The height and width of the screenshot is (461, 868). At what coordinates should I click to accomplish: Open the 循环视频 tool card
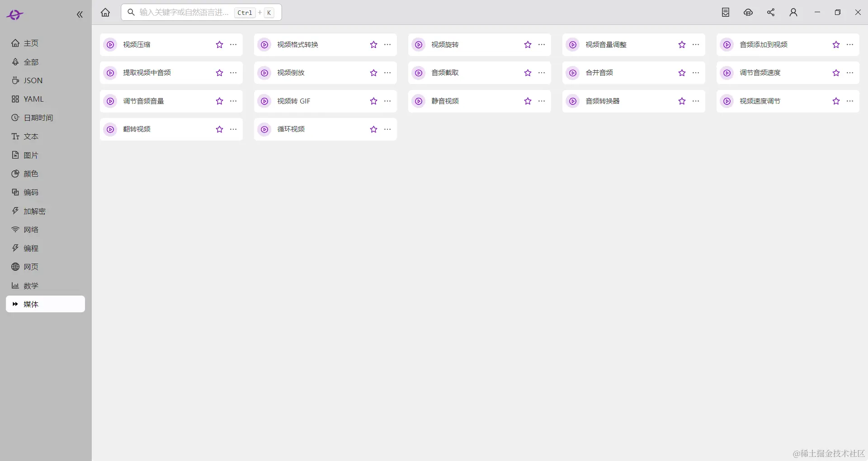[x=325, y=129]
